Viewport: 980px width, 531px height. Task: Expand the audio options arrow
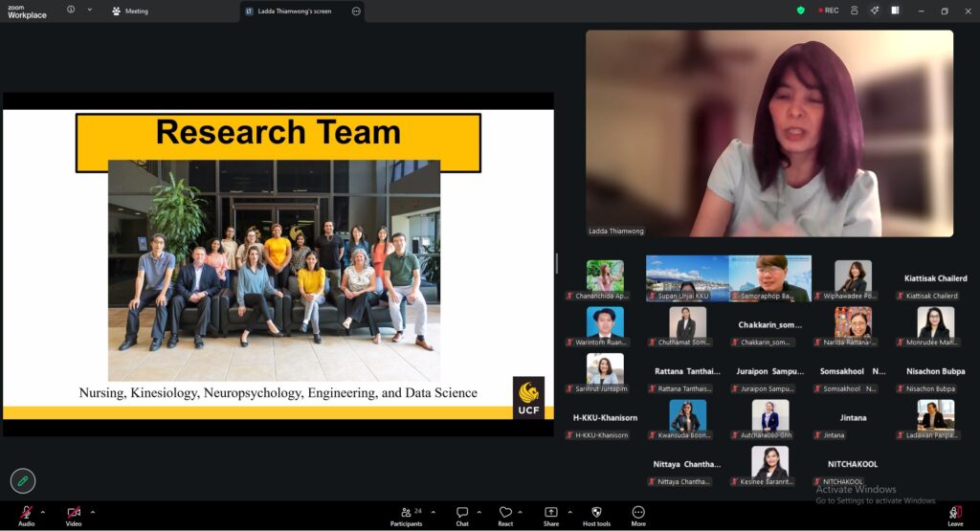(43, 512)
